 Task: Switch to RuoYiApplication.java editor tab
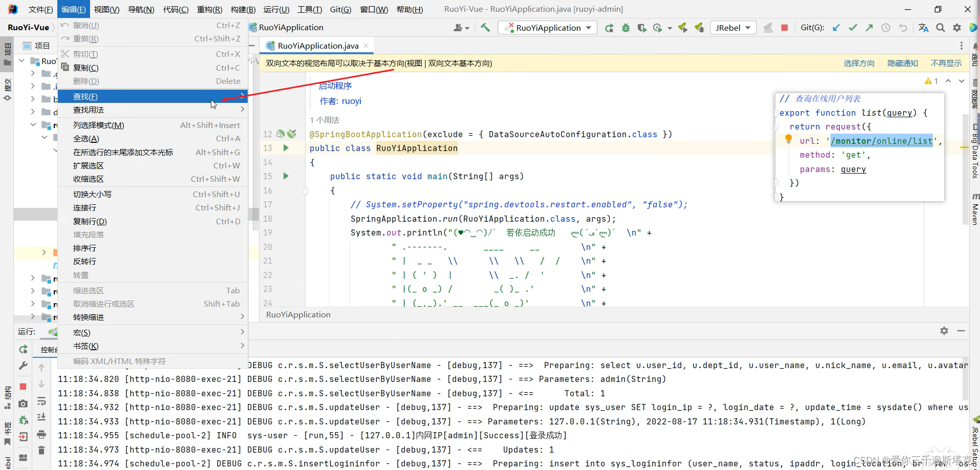coord(318,46)
